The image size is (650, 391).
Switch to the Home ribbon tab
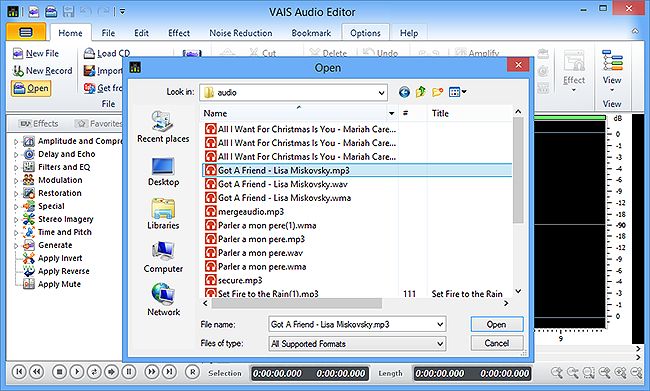point(70,33)
